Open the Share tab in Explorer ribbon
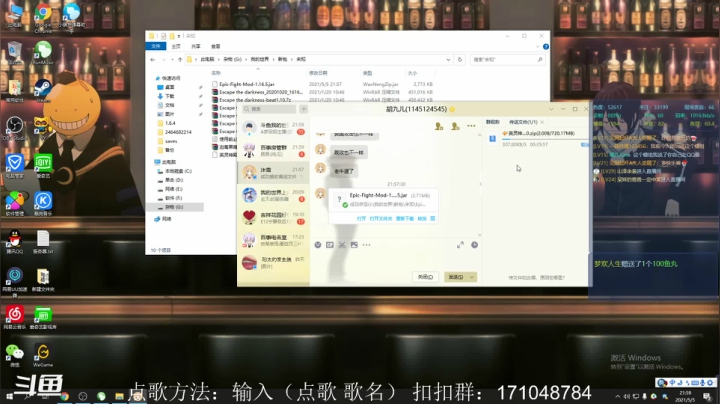The width and height of the screenshot is (720, 404). (196, 46)
